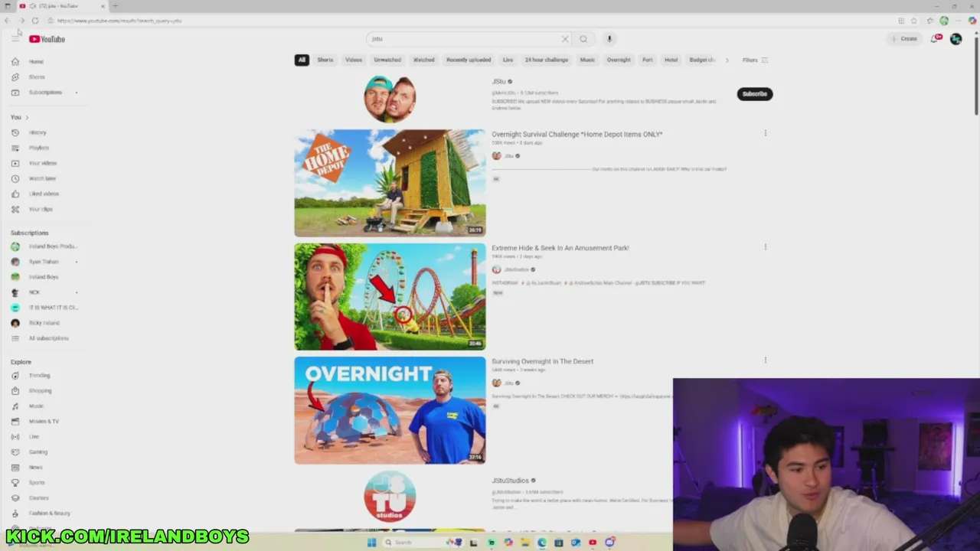This screenshot has width=980, height=551.
Task: Open the Surviving Overnight In The Desert title
Action: pyautogui.click(x=543, y=361)
